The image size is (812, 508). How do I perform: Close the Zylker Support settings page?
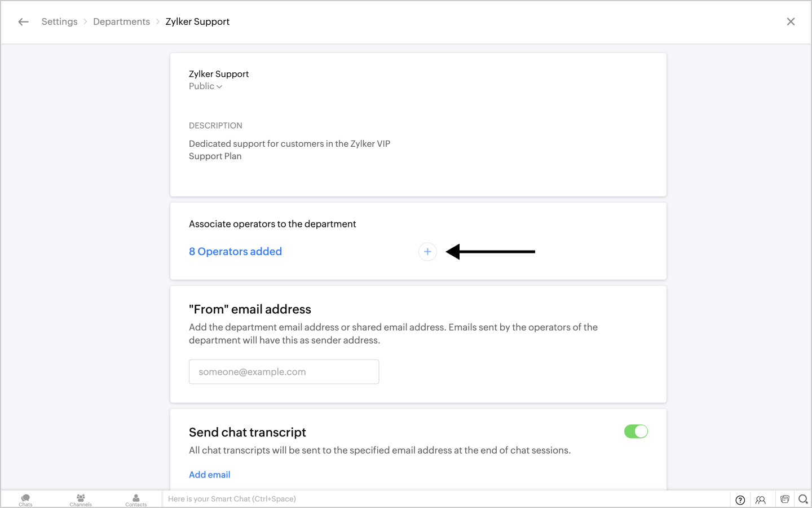(791, 22)
